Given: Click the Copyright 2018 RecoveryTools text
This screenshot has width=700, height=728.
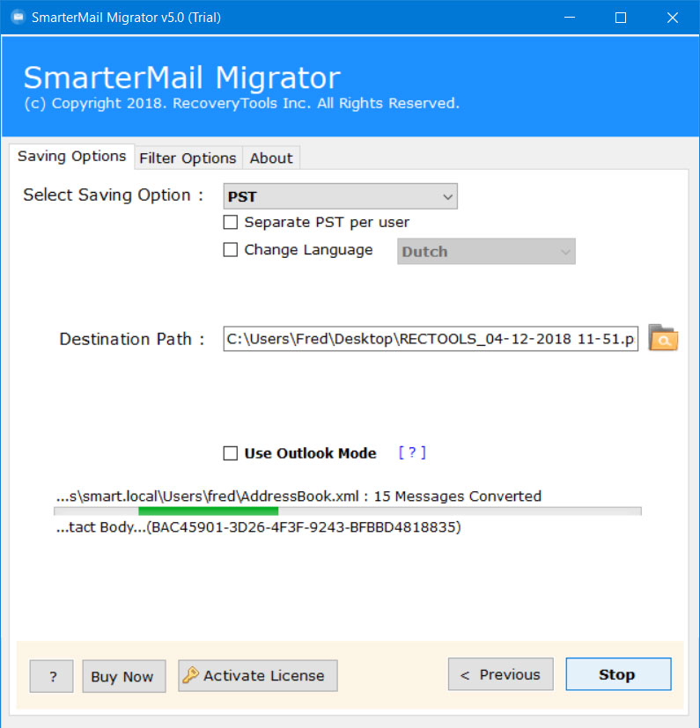Looking at the screenshot, I should pos(241,103).
